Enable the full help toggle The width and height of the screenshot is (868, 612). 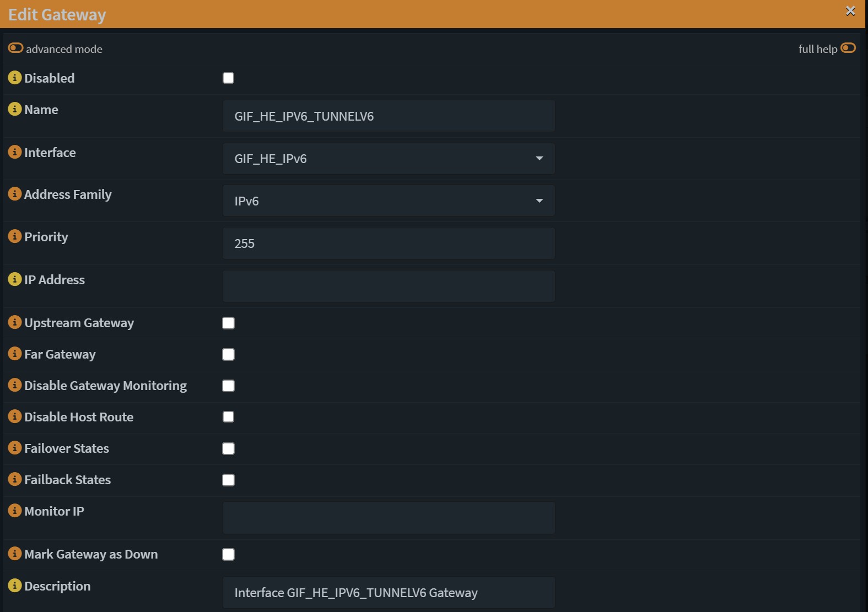pos(848,48)
